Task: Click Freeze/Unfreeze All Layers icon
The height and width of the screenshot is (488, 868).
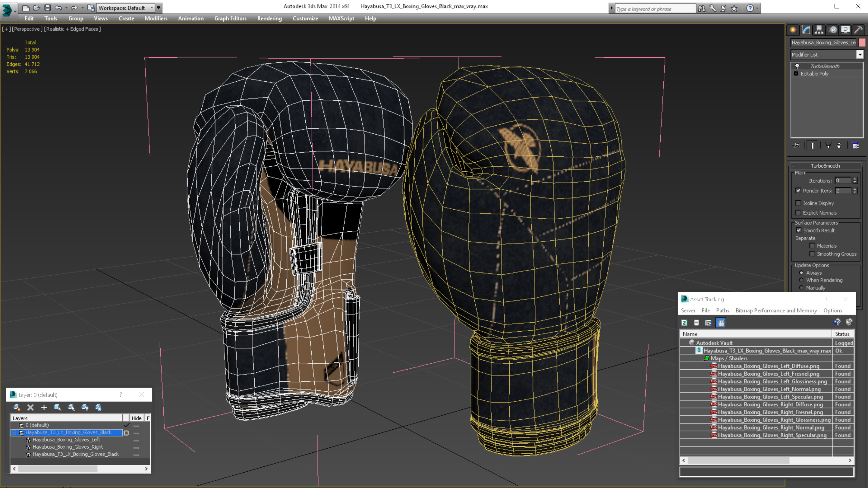Action: point(98,408)
